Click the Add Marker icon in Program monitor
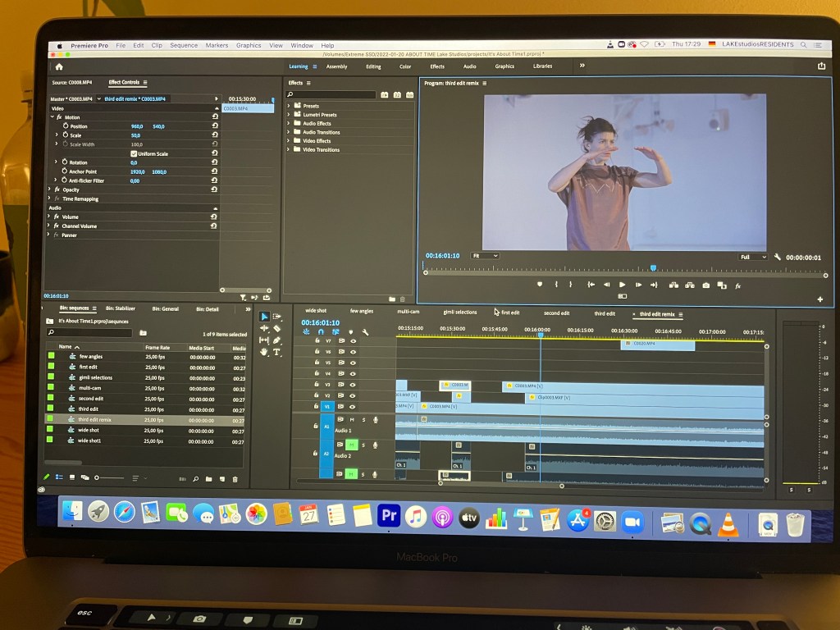The image size is (840, 630). point(540,285)
